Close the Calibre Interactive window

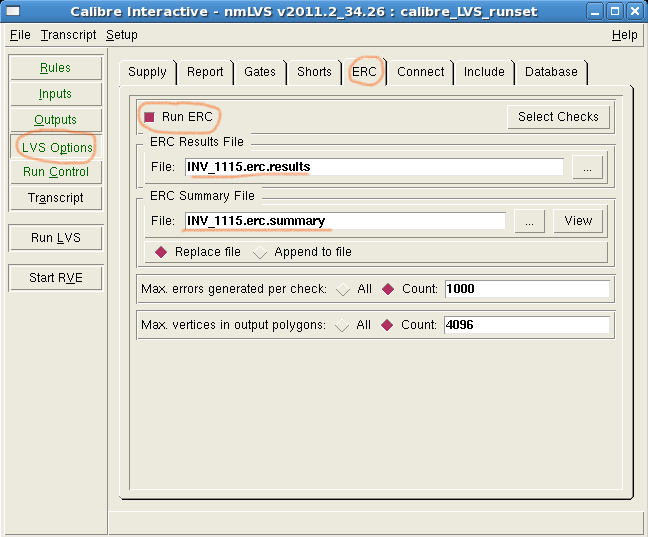[635, 12]
